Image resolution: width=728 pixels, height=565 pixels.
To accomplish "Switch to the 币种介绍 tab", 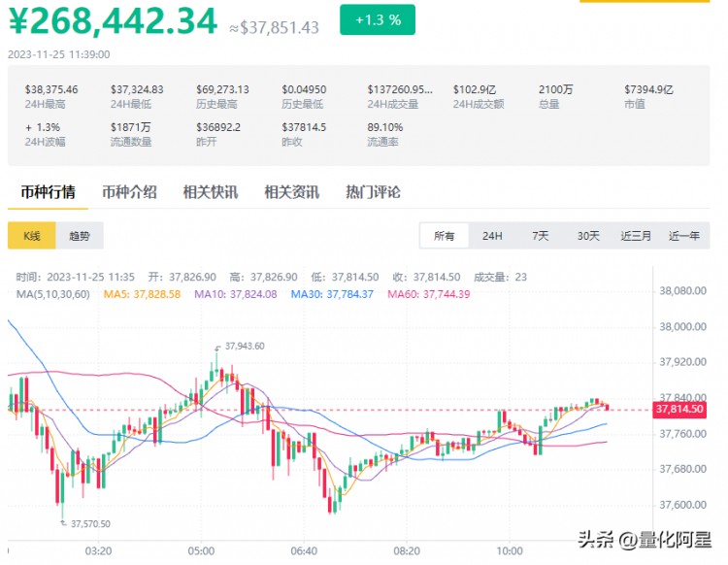I will (129, 192).
